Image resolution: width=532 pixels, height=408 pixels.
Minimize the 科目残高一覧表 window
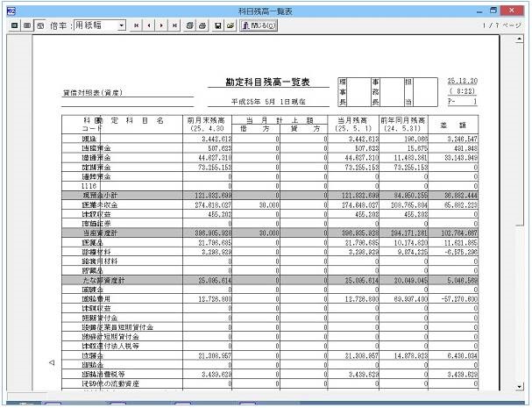pos(479,11)
